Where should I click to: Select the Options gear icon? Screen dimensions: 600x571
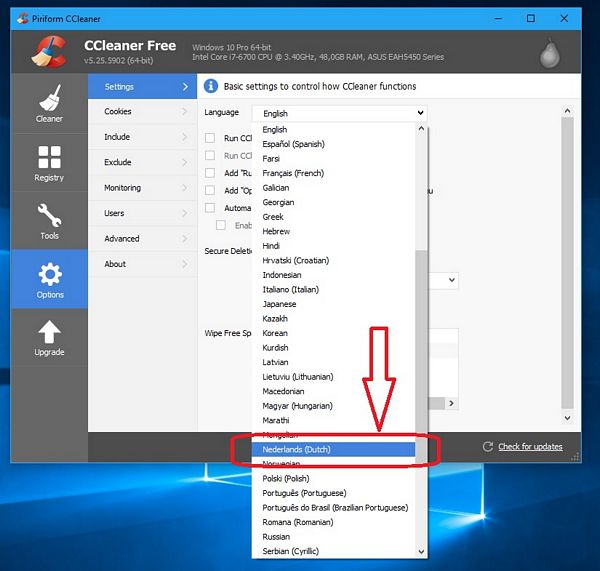tap(50, 274)
